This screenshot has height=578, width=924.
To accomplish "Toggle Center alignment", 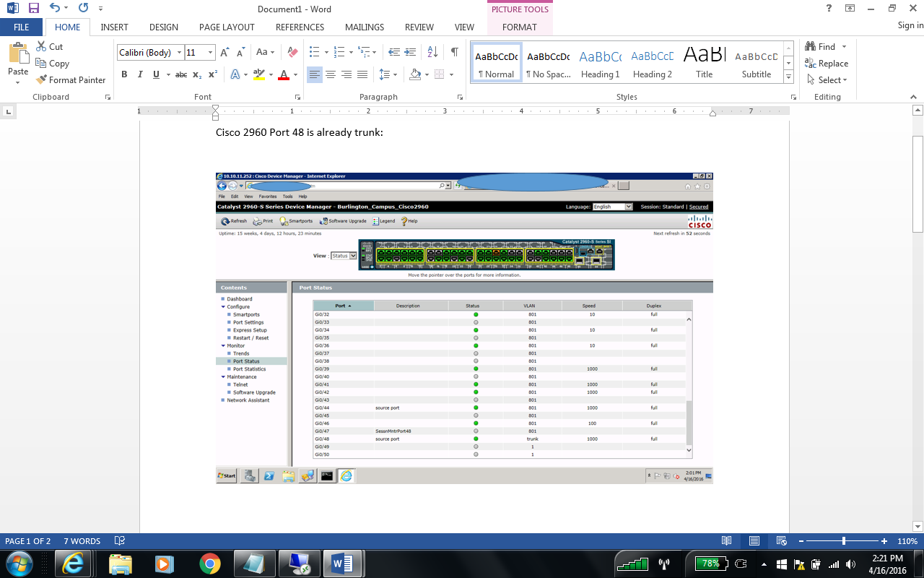I will 331,74.
